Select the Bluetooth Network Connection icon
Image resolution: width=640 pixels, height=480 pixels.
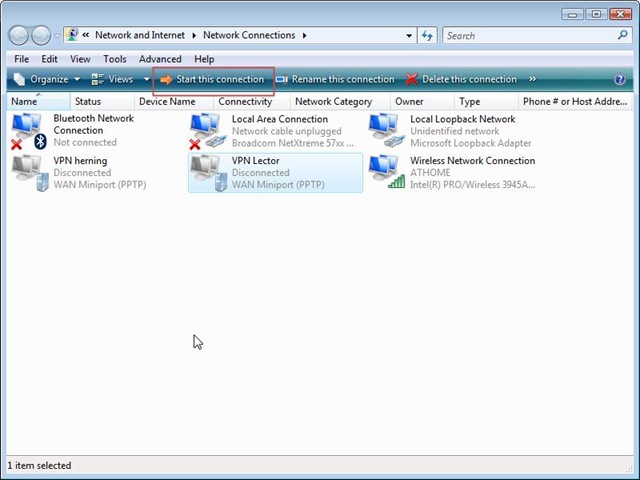tap(29, 131)
